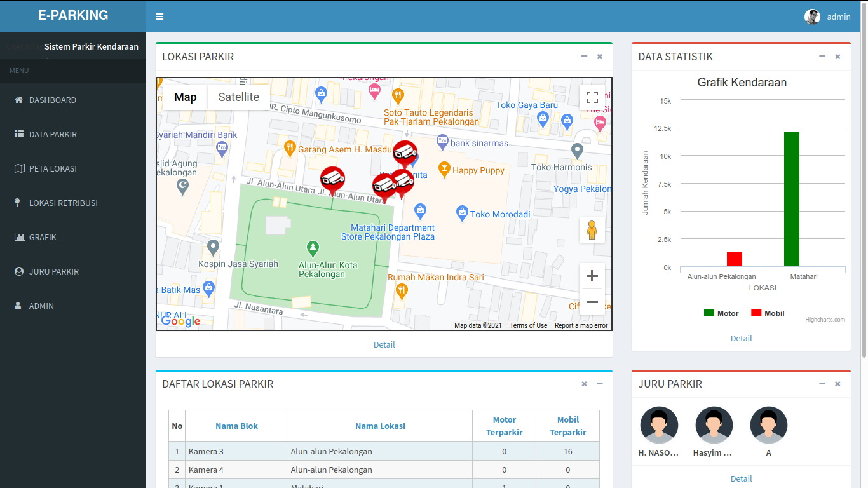This screenshot has height=488, width=868.
Task: Select the Map view tab
Action: (x=186, y=97)
